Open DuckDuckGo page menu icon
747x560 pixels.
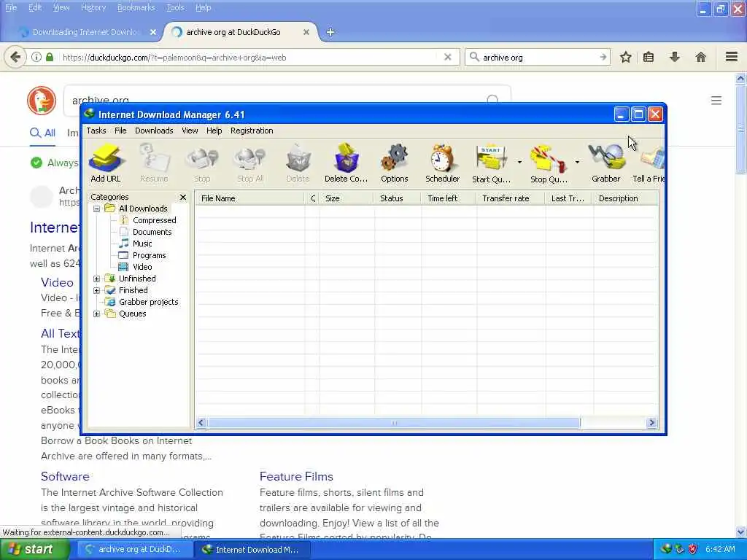[x=716, y=101]
